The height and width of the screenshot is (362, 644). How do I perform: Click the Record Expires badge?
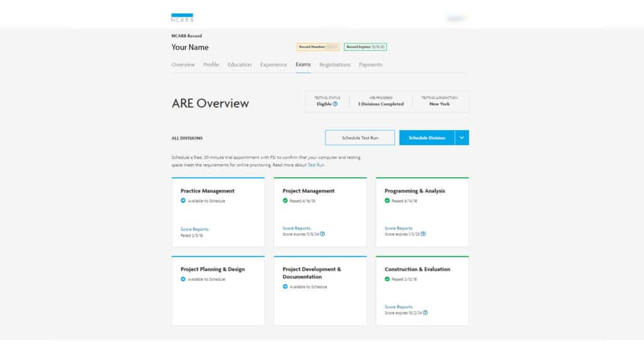coord(365,47)
